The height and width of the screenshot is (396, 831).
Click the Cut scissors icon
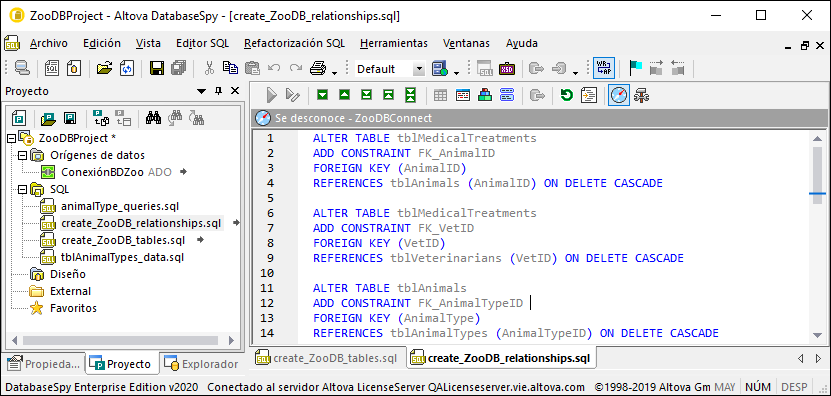209,68
